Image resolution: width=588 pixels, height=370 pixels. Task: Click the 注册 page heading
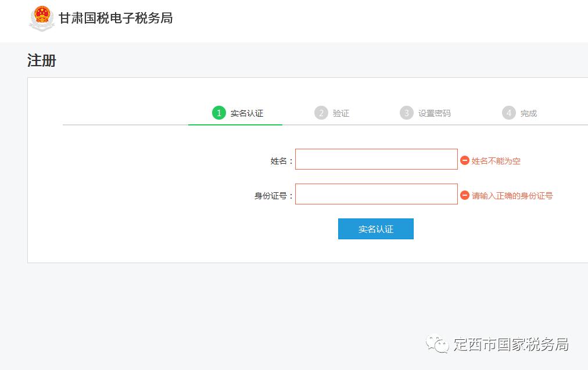click(x=41, y=60)
